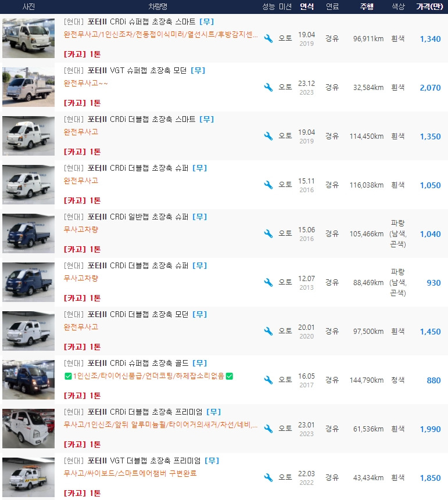The height and width of the screenshot is (500, 448).
Task: Click the wrench icon for the 1,340만 Porter
Action: click(x=268, y=39)
